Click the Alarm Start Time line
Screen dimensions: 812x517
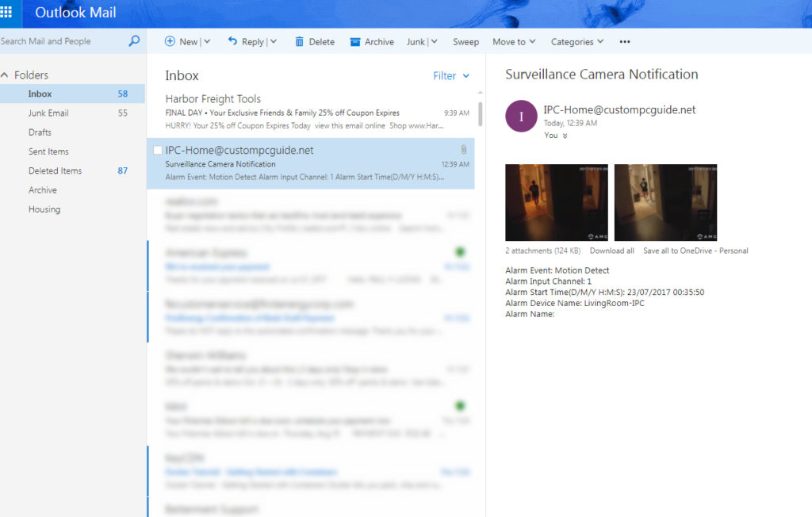605,292
